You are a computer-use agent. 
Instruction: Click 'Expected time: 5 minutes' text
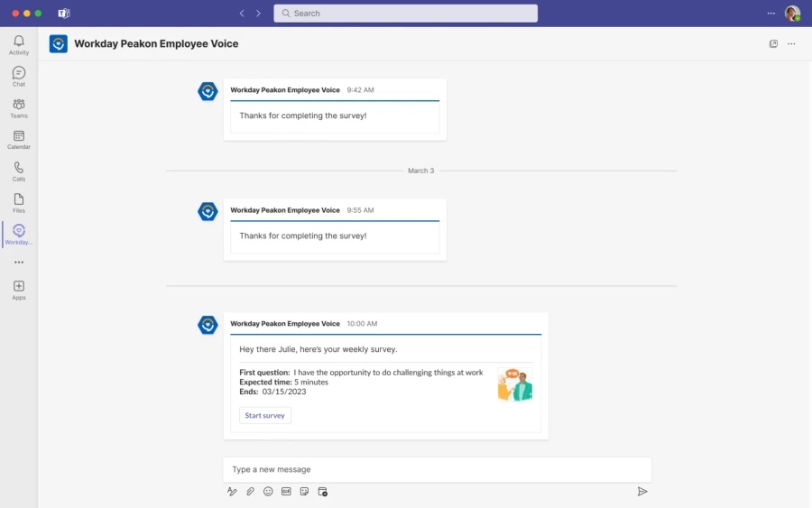coord(284,383)
